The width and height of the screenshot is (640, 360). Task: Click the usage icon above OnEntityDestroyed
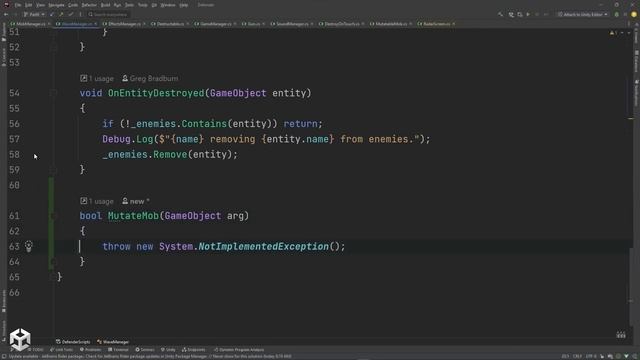(x=83, y=78)
